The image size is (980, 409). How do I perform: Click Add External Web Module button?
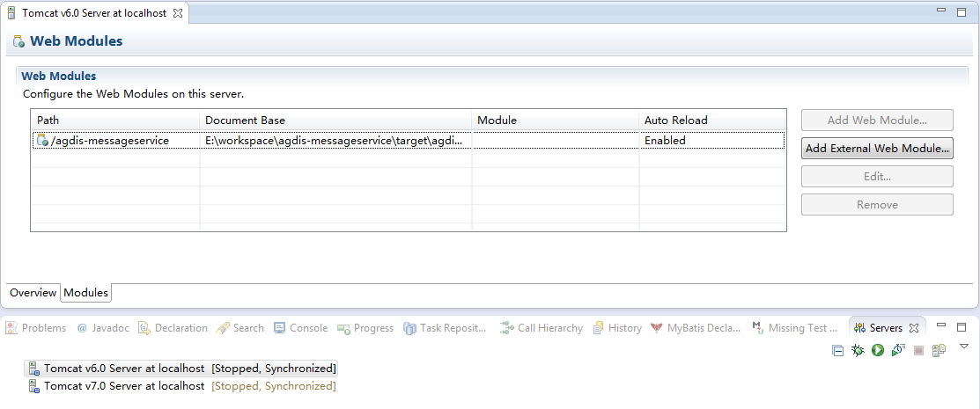877,149
